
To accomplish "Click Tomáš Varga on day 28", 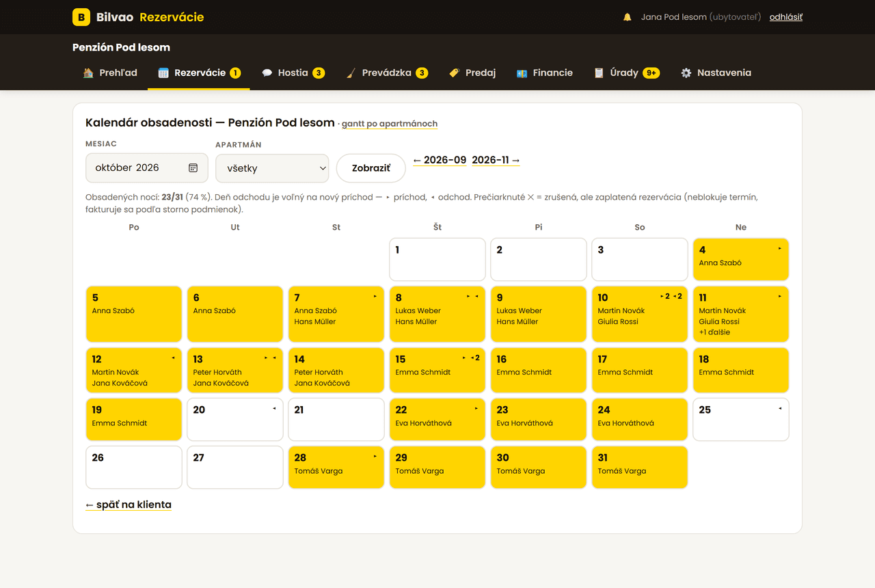I will pyautogui.click(x=319, y=471).
